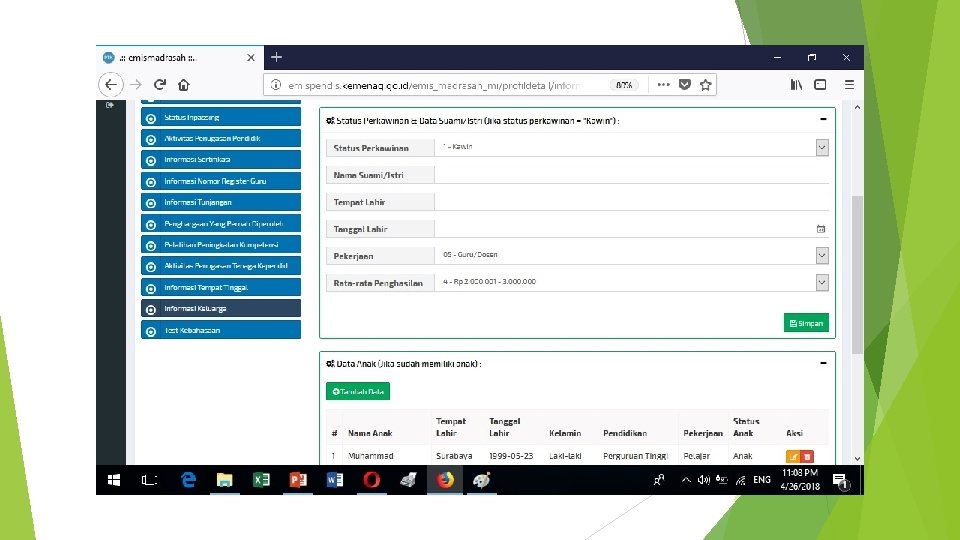The width and height of the screenshot is (960, 540).
Task: Open Informasi Tunjangan menu item
Action: click(221, 202)
